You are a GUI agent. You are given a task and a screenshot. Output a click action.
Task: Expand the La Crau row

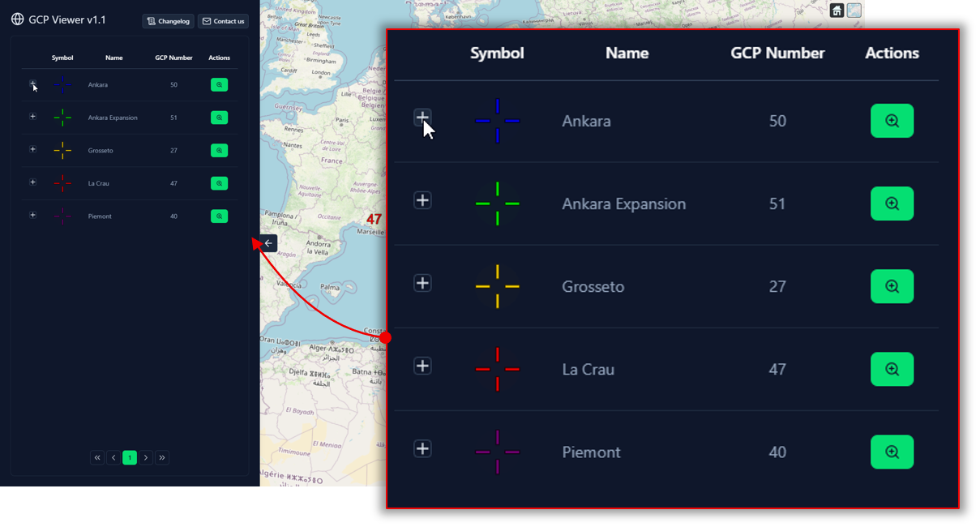(x=32, y=182)
